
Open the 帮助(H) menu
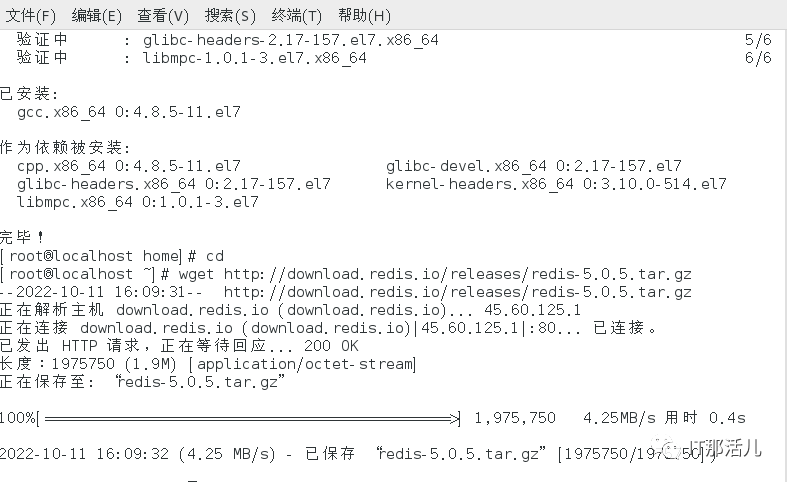click(x=364, y=16)
